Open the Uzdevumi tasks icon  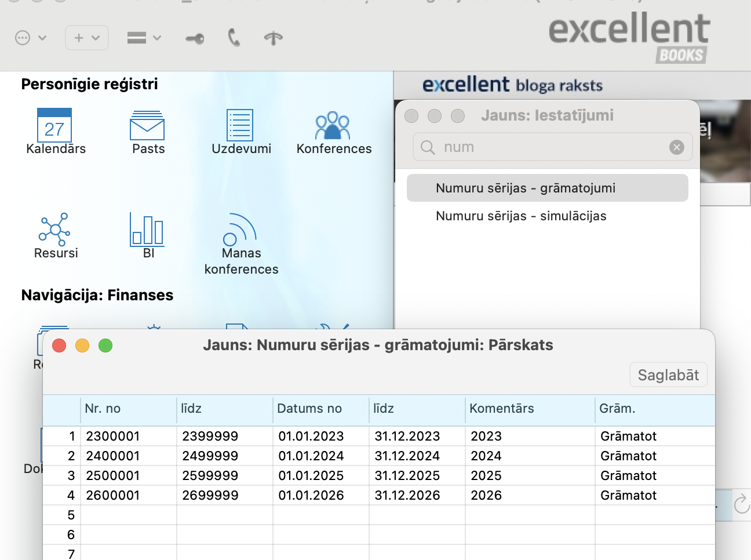click(240, 125)
